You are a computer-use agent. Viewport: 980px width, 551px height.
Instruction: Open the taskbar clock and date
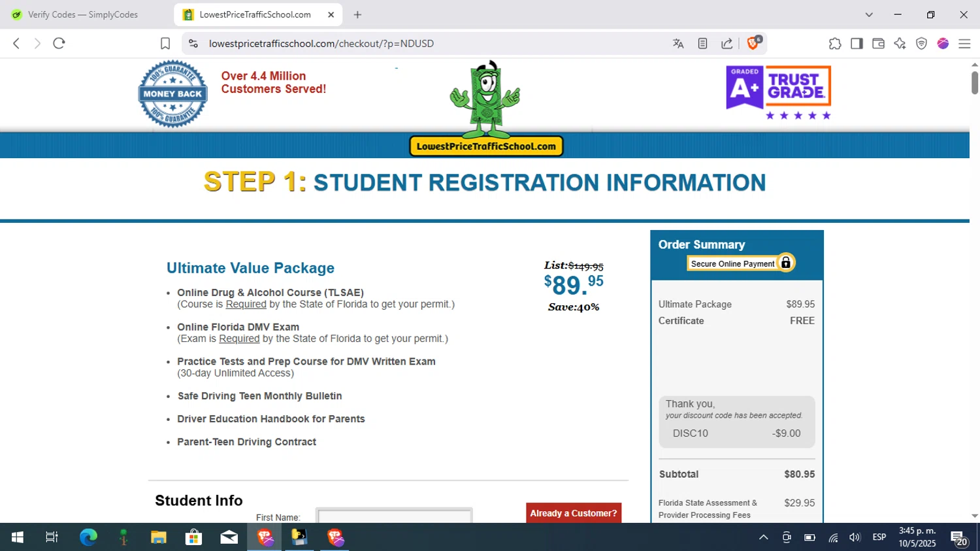(917, 537)
